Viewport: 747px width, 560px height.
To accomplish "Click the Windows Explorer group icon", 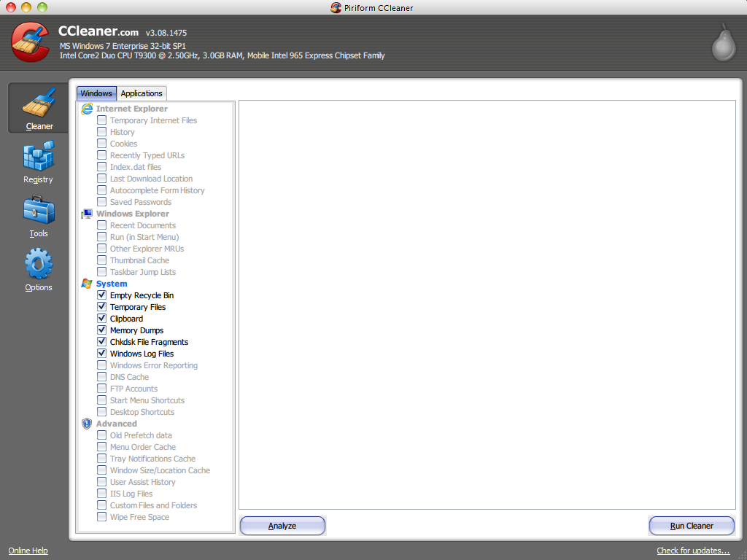I will (87, 214).
